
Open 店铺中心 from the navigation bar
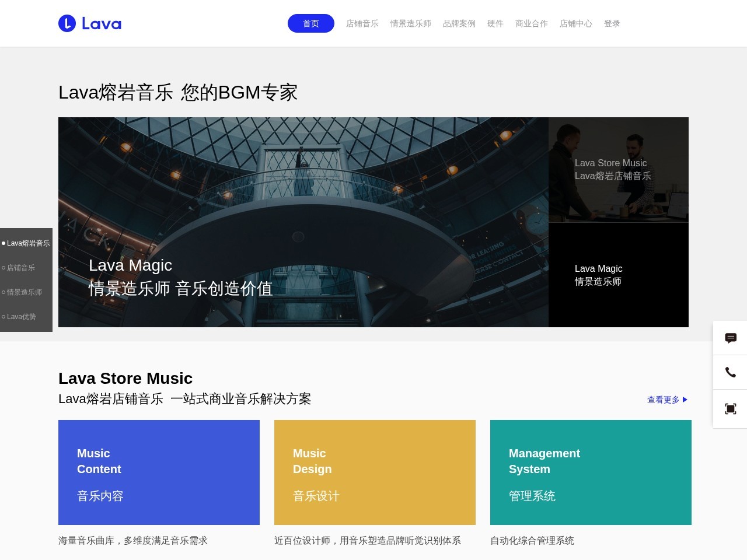575,23
